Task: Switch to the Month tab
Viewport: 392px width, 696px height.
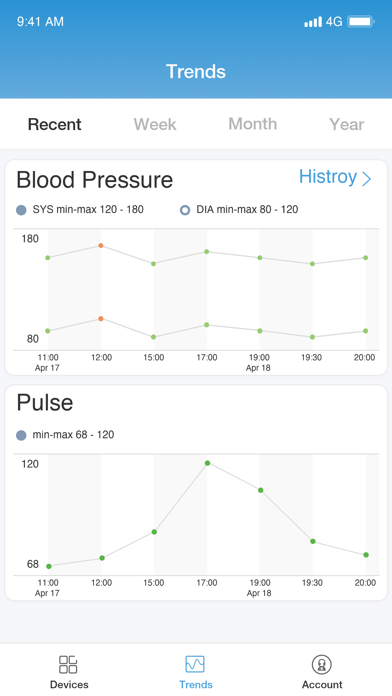Action: click(x=253, y=124)
